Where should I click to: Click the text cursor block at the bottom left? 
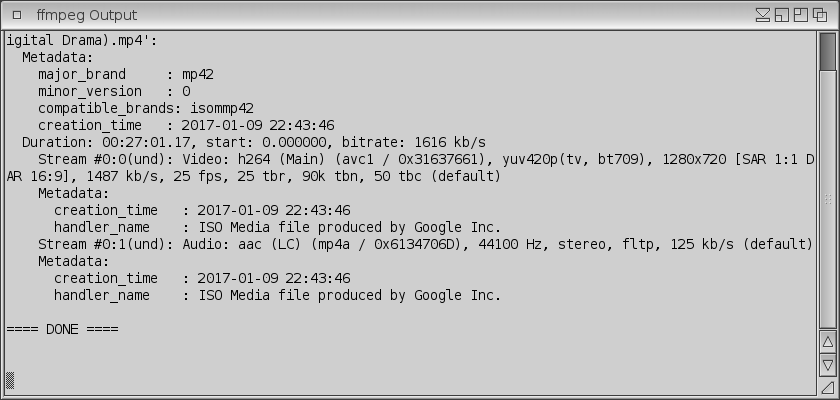10,379
